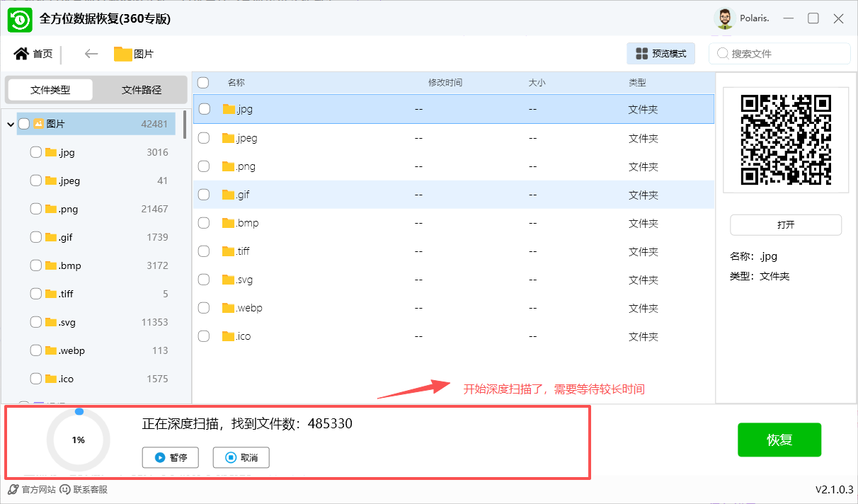The image size is (858, 504).
Task: Toggle the select-all checkbox in header
Action: pos(203,83)
